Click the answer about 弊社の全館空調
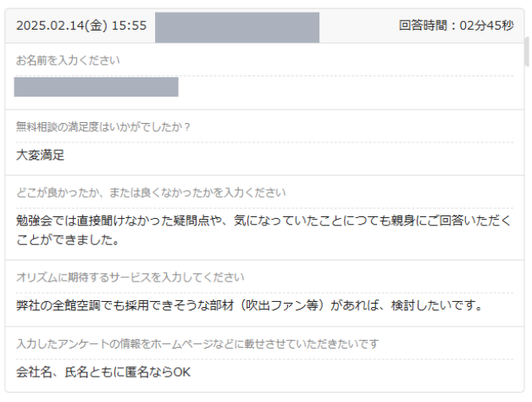This screenshot has height=402, width=532. click(x=250, y=305)
